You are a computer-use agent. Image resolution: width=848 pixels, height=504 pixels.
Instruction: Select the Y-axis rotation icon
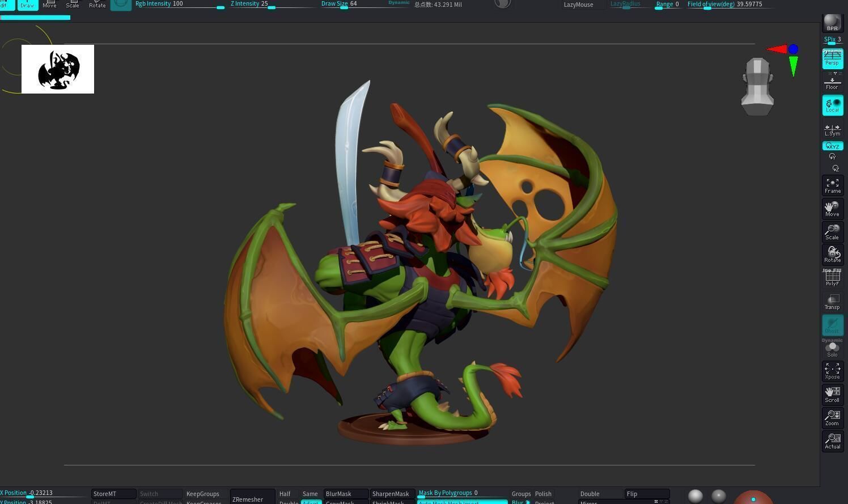[x=832, y=156]
